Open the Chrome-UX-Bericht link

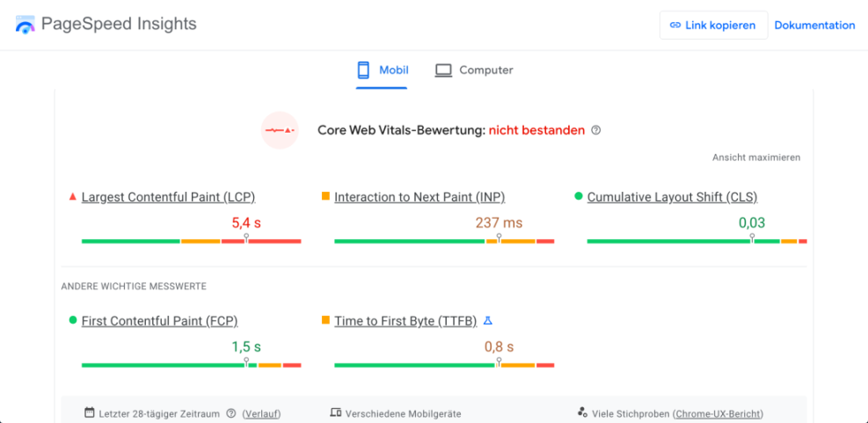coord(719,413)
